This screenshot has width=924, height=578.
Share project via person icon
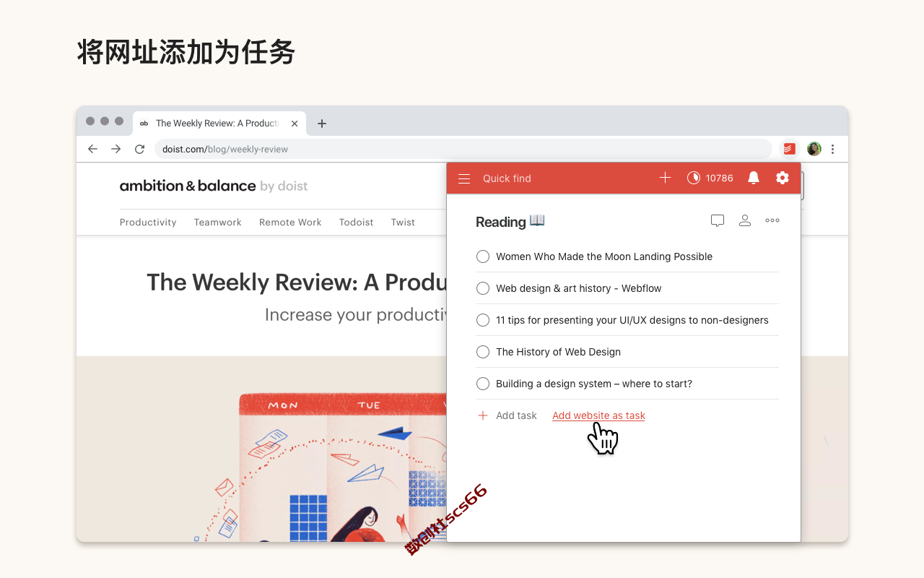745,220
